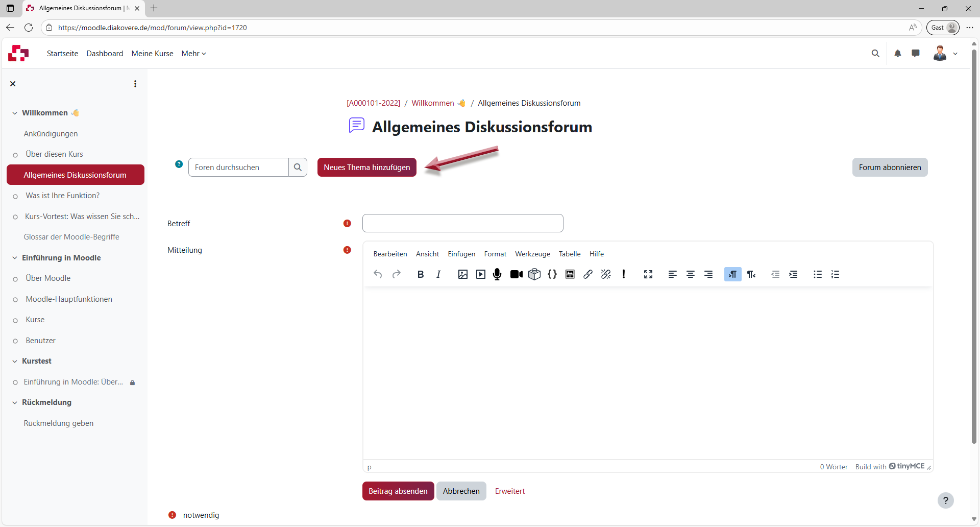Enter fullscreen mode in the editor
Viewport: 980px width, 527px height.
tap(648, 274)
